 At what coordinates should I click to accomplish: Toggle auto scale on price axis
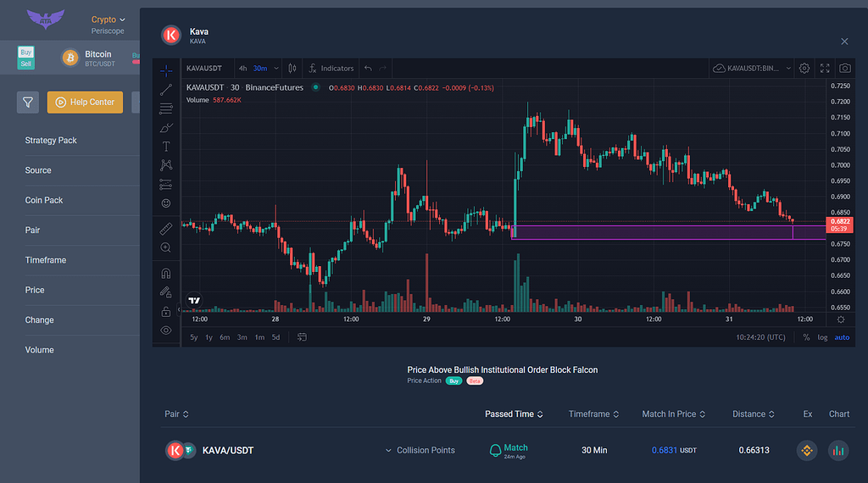[x=842, y=337]
